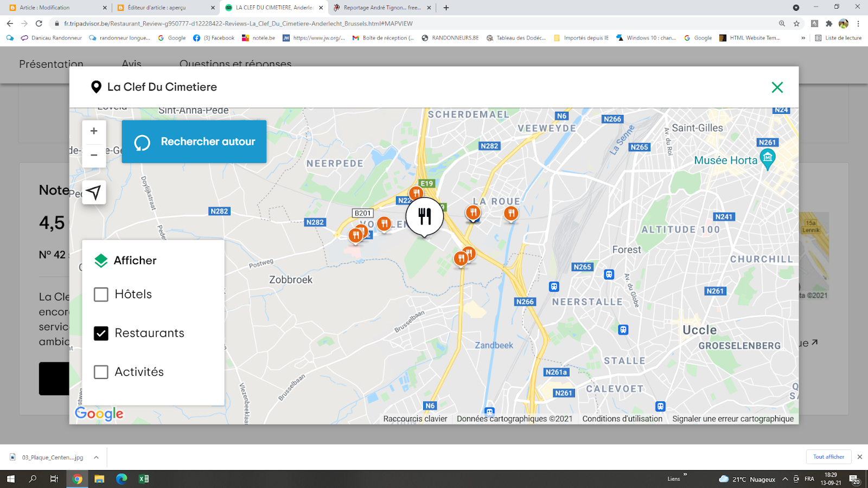Enable the Activités checkbox

101,372
